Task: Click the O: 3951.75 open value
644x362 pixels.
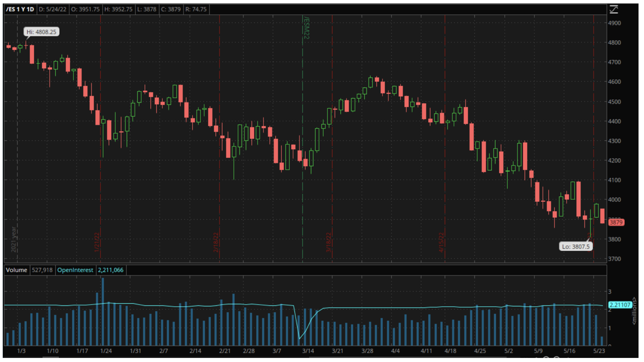Action: (x=85, y=9)
